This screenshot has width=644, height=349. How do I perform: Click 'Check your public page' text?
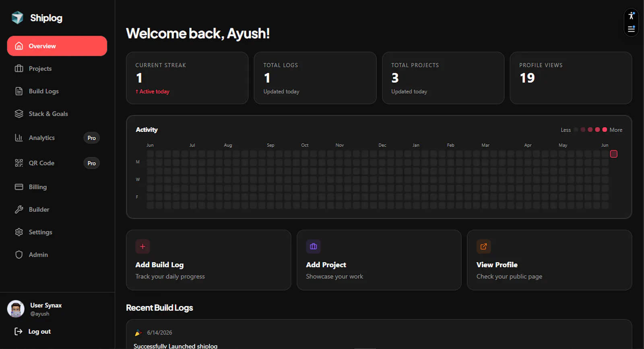(509, 277)
